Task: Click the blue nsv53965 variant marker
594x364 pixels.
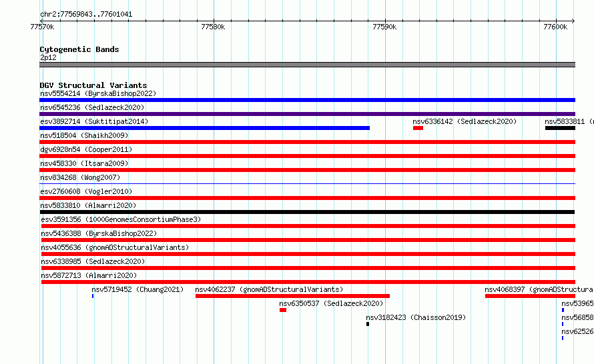Action: pos(563,310)
